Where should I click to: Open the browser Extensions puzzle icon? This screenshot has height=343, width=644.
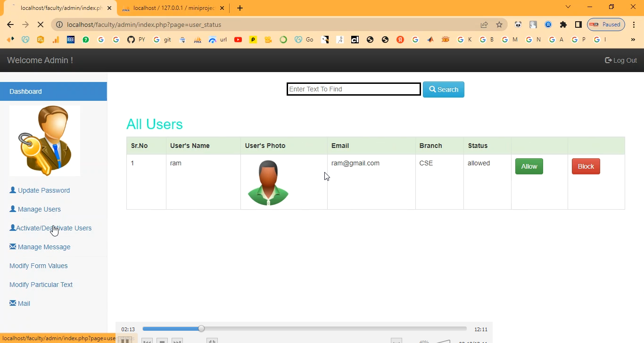tap(563, 24)
